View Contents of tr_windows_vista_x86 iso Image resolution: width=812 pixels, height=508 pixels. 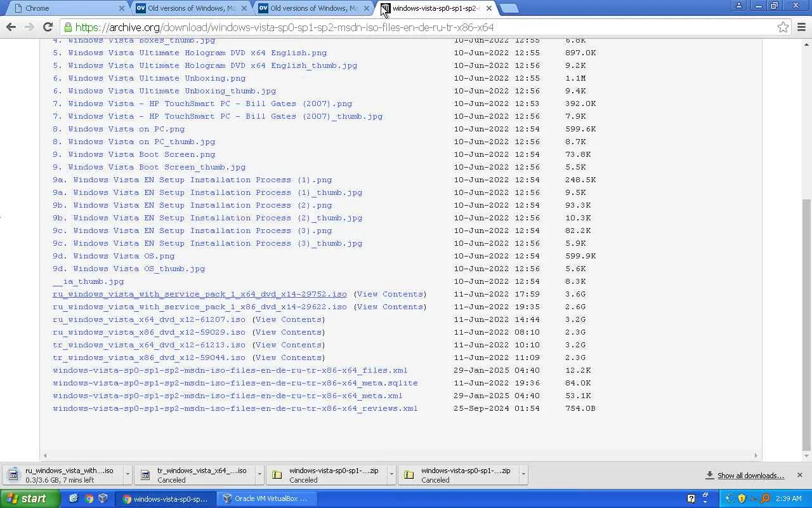point(289,358)
